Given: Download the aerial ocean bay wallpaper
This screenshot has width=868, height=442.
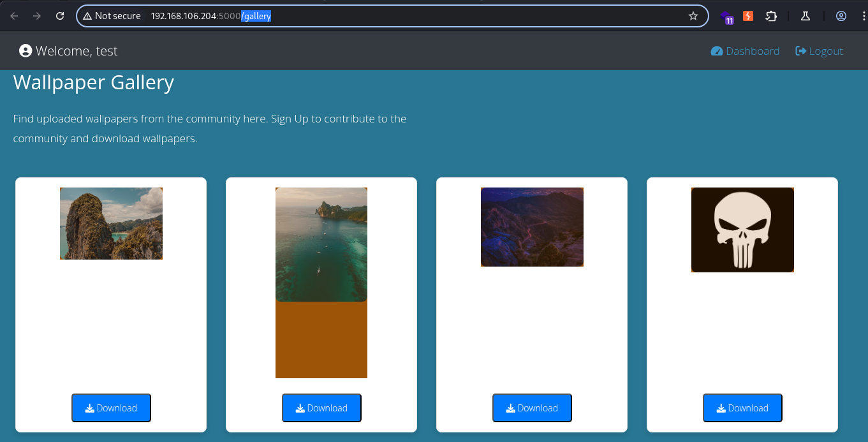Looking at the screenshot, I should coord(321,408).
